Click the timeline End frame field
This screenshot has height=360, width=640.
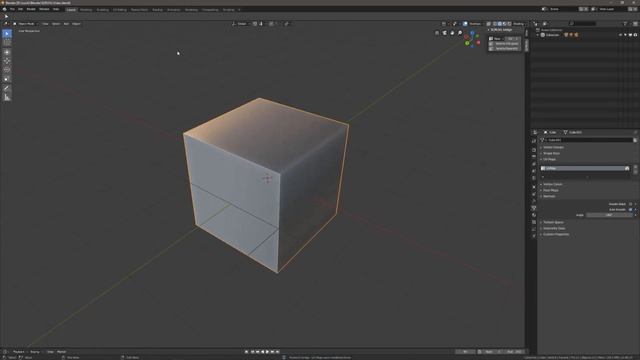pyautogui.click(x=514, y=352)
